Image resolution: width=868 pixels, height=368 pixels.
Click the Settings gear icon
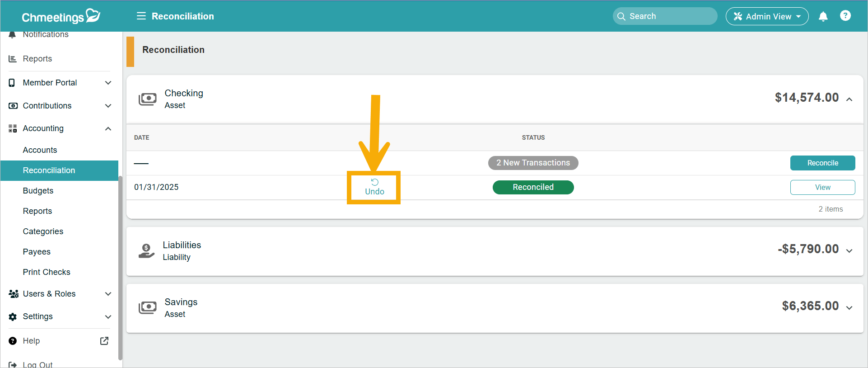[13, 317]
